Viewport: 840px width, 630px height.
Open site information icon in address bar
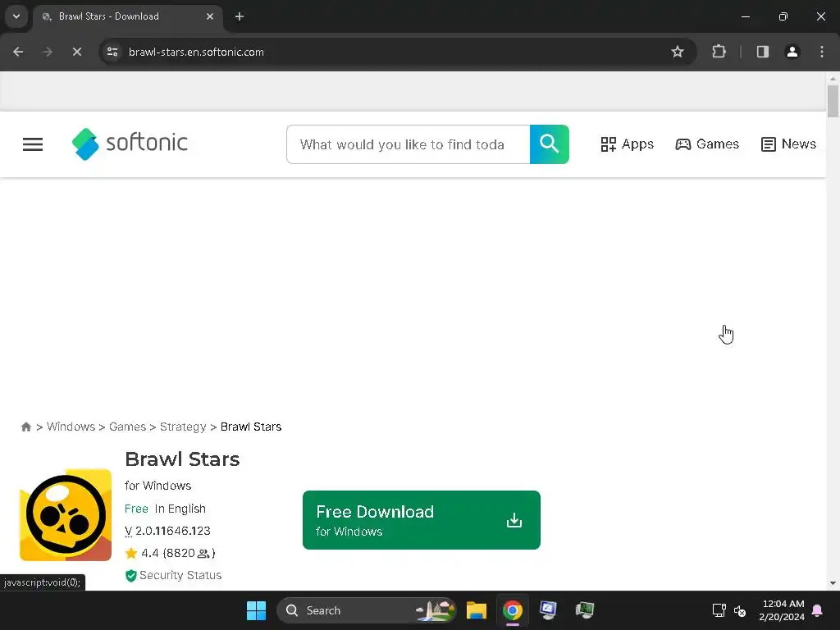click(x=112, y=52)
